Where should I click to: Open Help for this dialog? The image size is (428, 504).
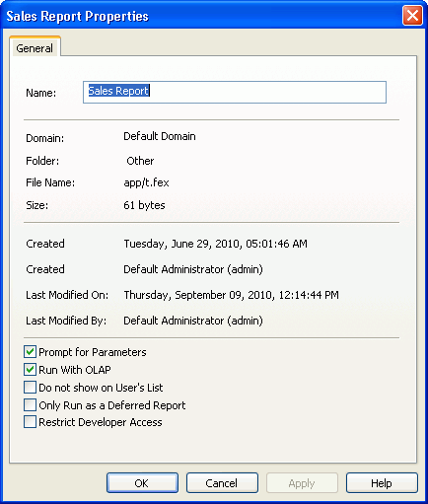382,483
